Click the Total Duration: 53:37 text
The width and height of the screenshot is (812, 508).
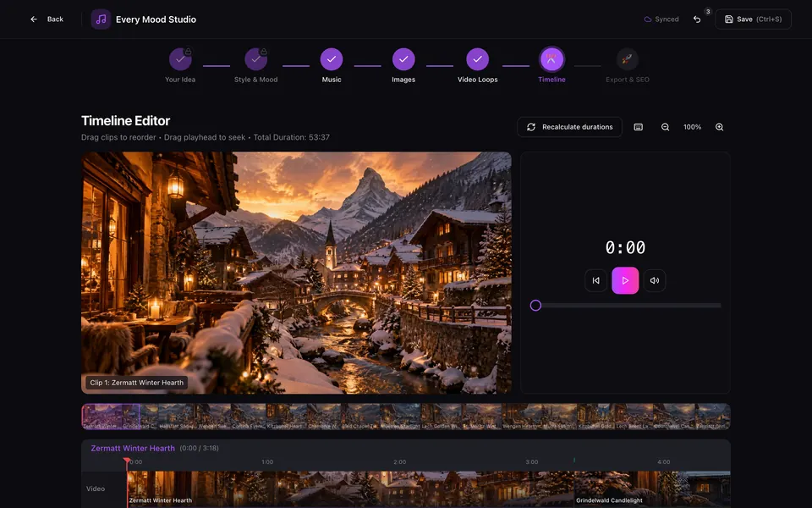click(292, 137)
